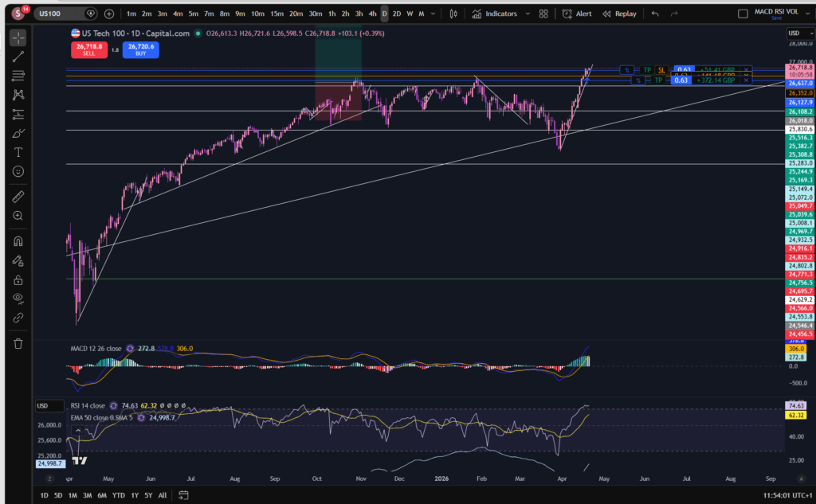
Task: Lock all drawing tools
Action: coord(18,280)
